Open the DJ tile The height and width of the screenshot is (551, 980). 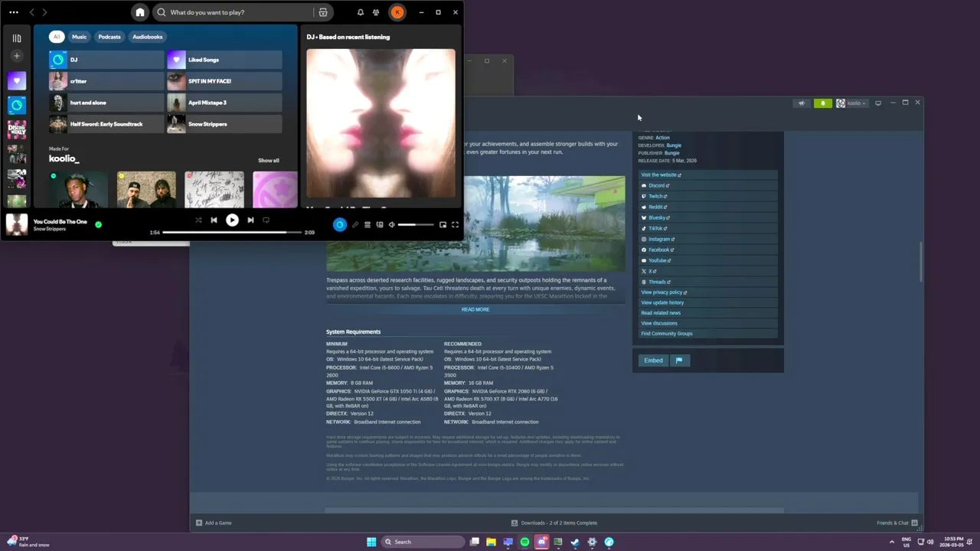[106, 60]
